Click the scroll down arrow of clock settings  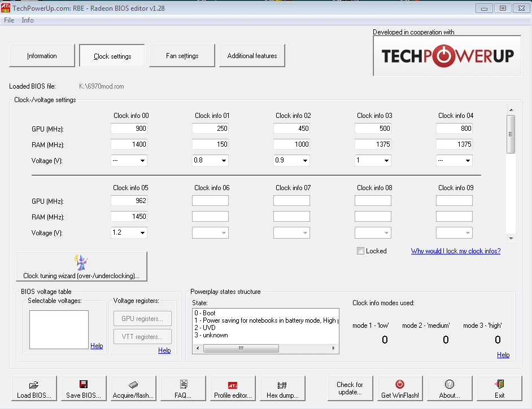[x=511, y=238]
